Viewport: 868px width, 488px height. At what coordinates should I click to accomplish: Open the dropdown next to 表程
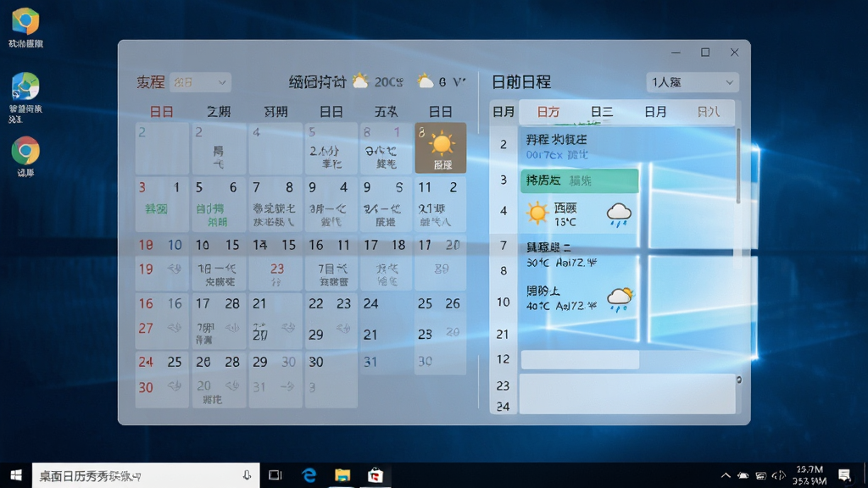pos(200,82)
